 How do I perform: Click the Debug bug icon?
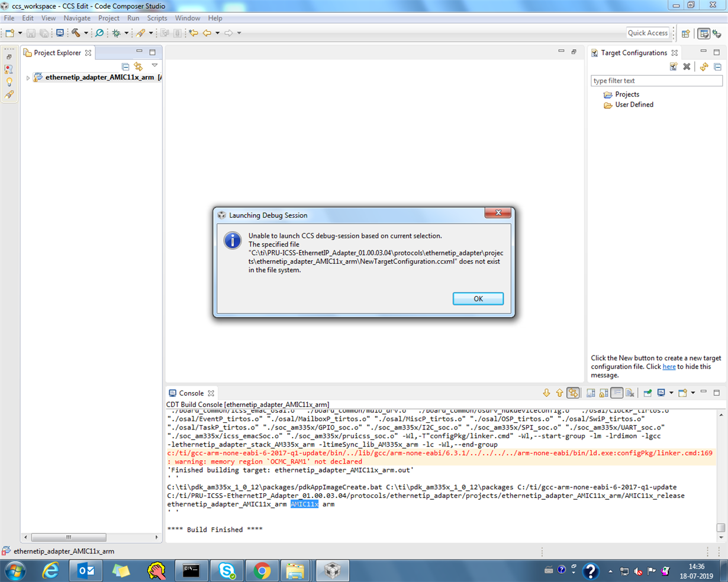pyautogui.click(x=117, y=33)
